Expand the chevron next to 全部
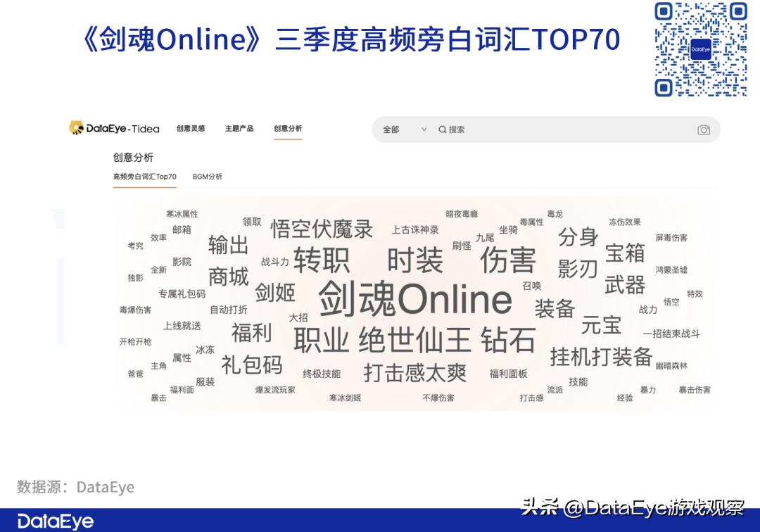The image size is (760, 532). pyautogui.click(x=424, y=129)
